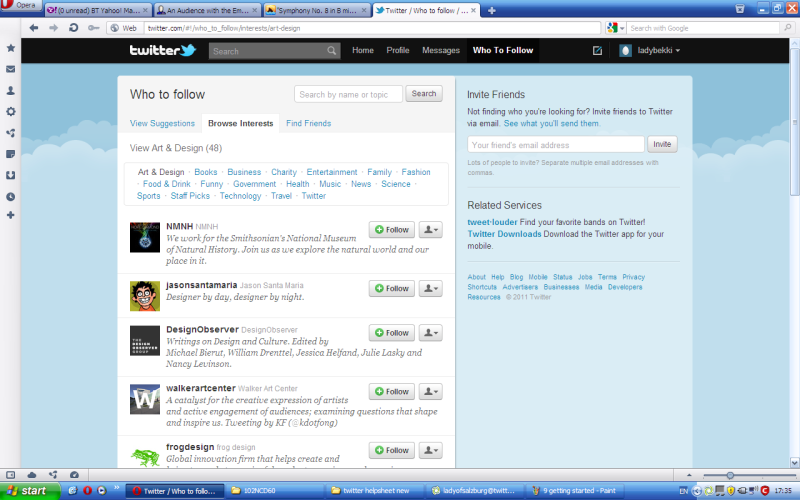Open the Opera sidebar Mail envelope panel
The width and height of the screenshot is (800, 500).
10,69
